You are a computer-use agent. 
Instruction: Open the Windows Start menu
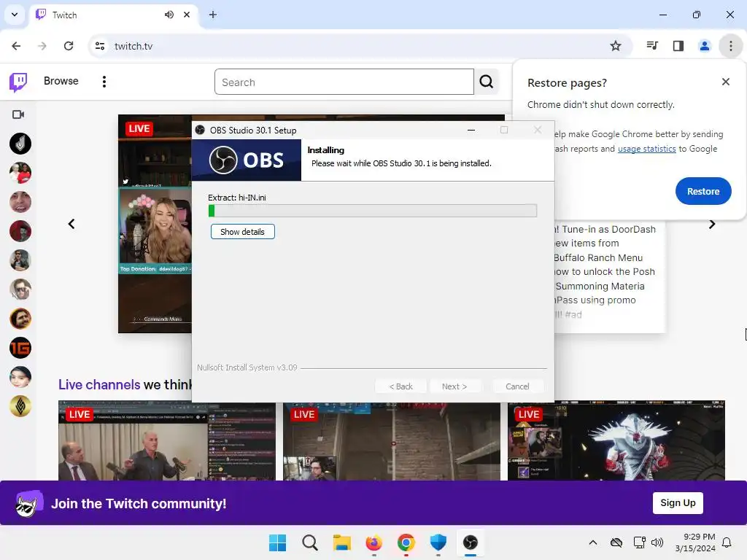click(x=277, y=542)
